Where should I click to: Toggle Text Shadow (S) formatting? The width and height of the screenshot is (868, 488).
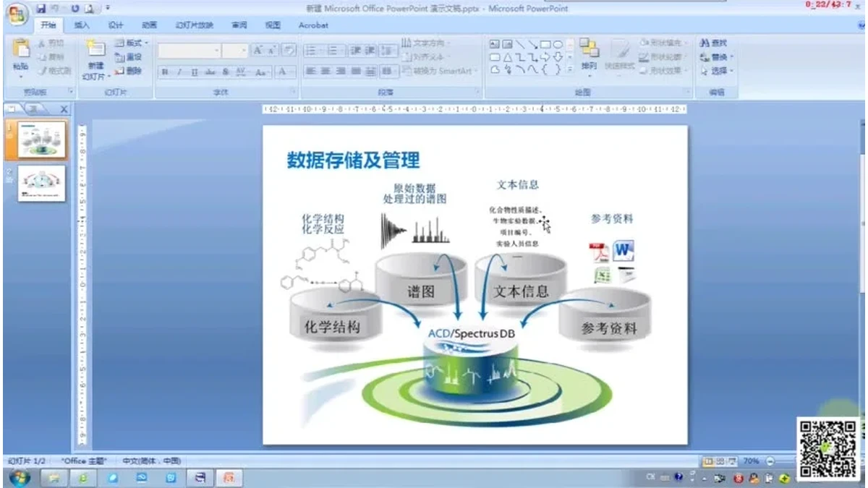[226, 72]
